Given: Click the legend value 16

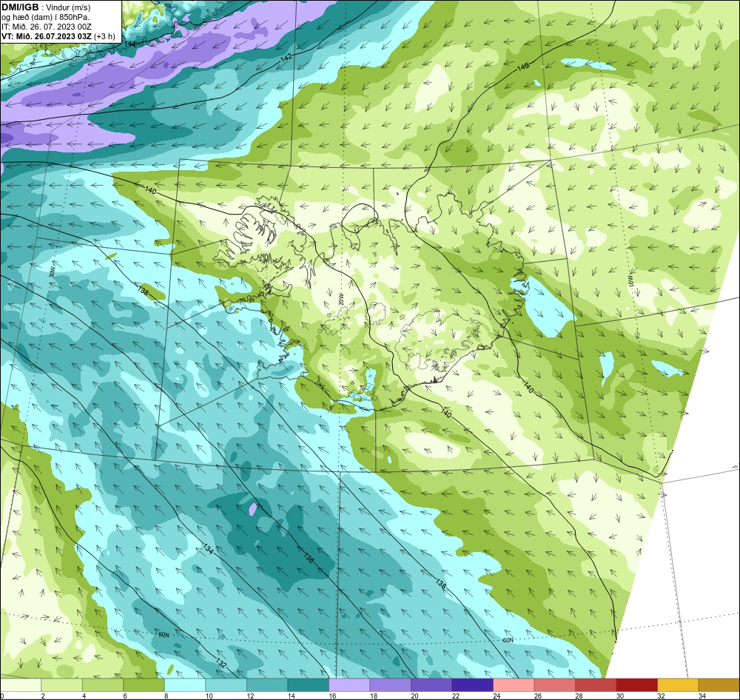Looking at the screenshot, I should [332, 696].
